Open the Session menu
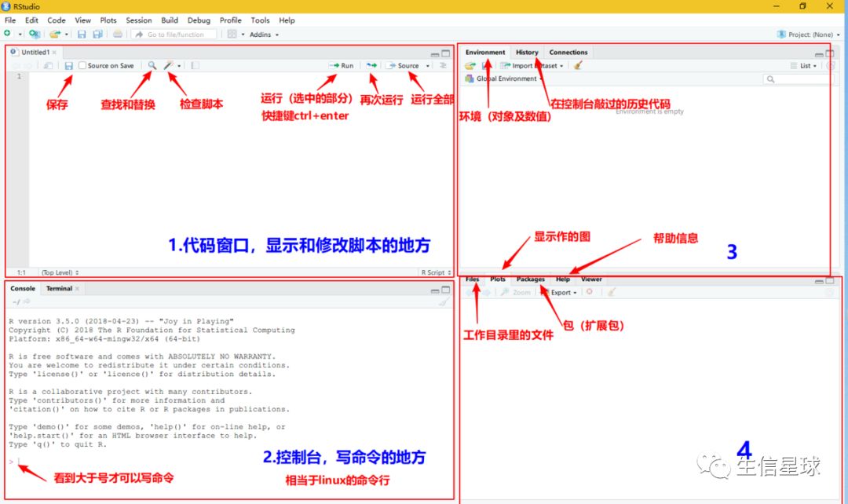This screenshot has width=848, height=504. click(139, 20)
